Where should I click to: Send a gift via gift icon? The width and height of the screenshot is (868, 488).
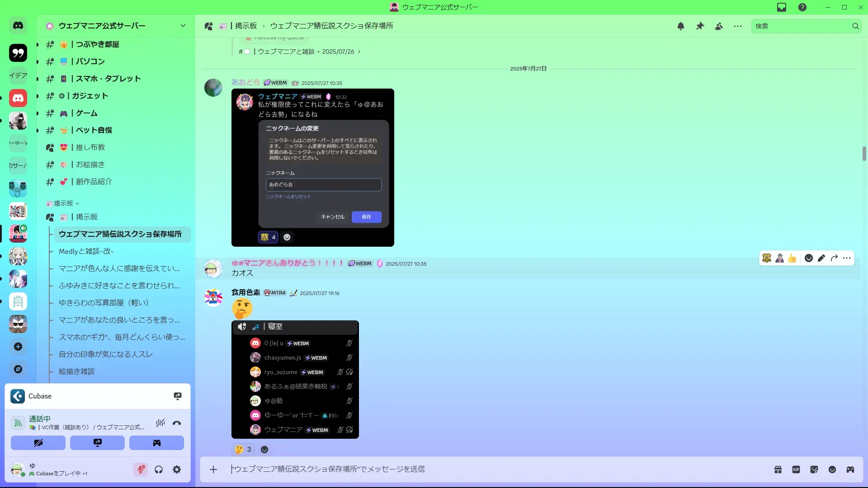tap(778, 469)
